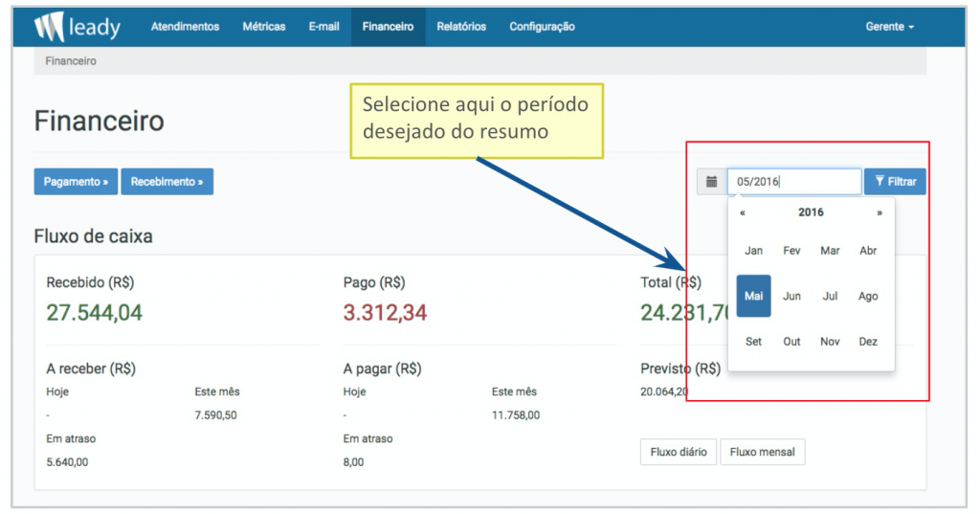Image resolution: width=980 pixels, height=514 pixels.
Task: Click the Financeiro breadcrumb
Action: 71,60
